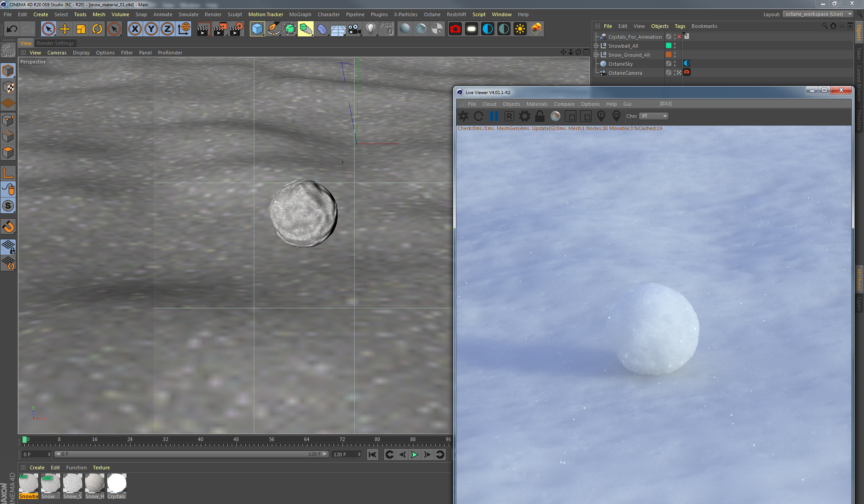Select the Scale tool
864x504 pixels.
[x=81, y=28]
